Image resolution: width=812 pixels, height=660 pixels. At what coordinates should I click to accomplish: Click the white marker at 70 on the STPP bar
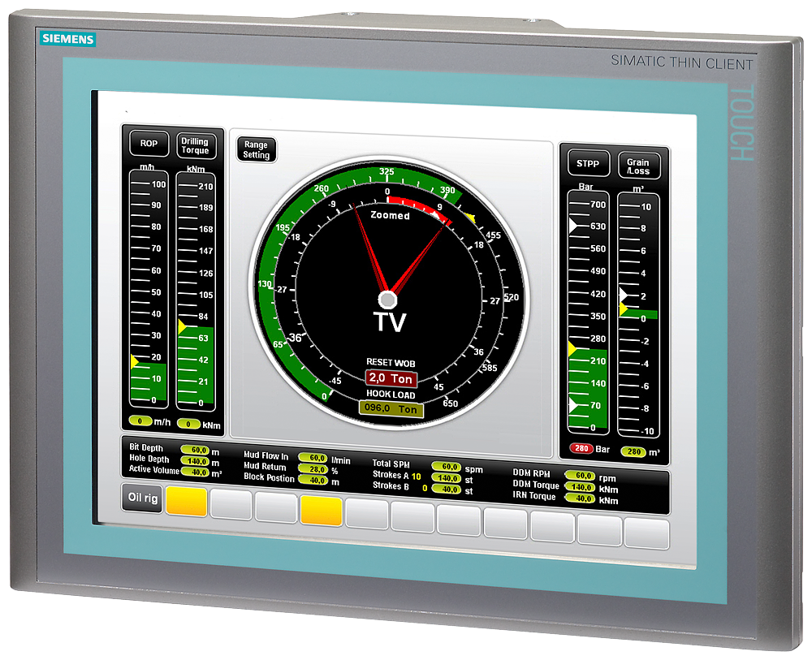coord(573,405)
